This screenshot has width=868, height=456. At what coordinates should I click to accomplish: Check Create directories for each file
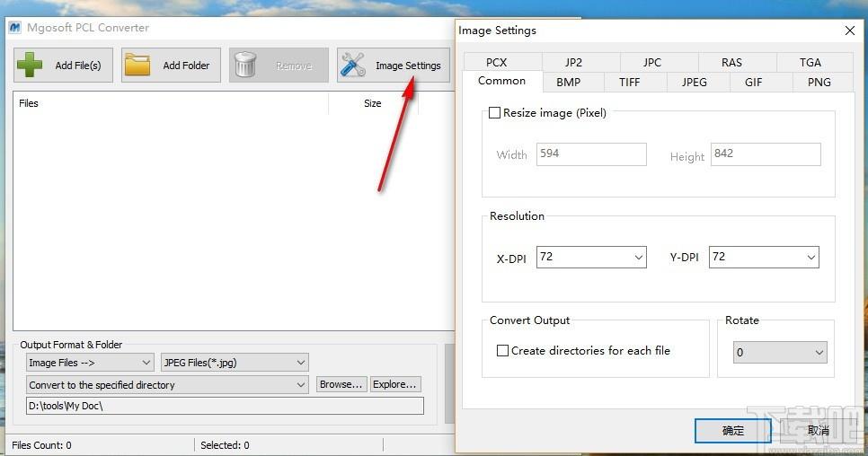pyautogui.click(x=502, y=350)
